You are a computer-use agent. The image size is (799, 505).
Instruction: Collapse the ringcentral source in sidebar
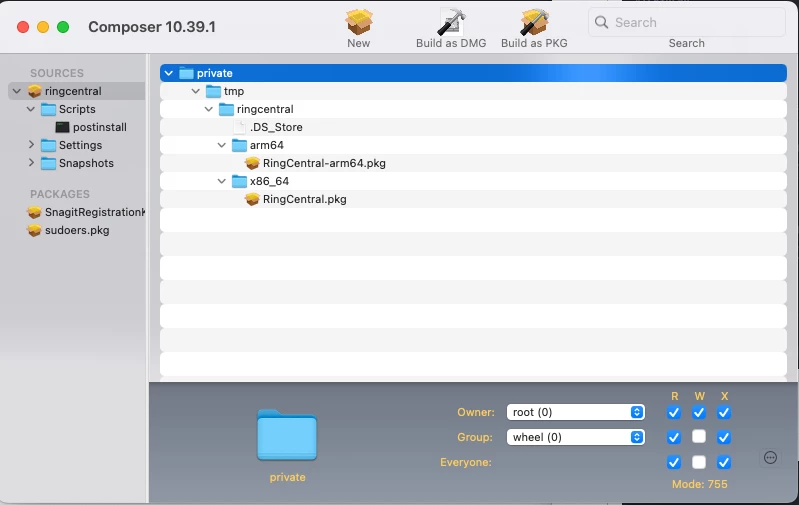(x=17, y=91)
